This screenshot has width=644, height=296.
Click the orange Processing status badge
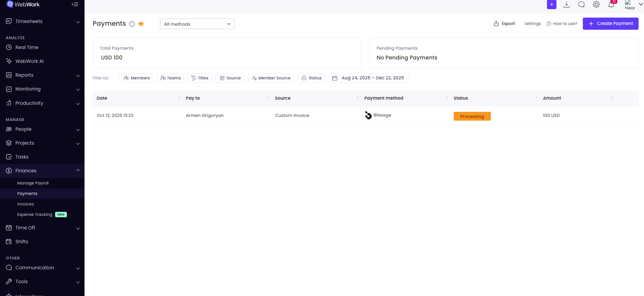coord(472,116)
